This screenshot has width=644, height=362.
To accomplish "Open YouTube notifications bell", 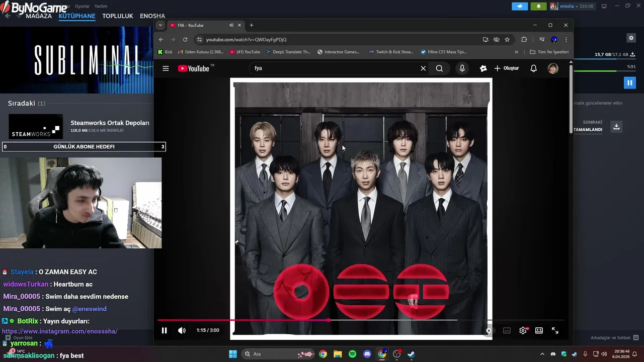I will tap(534, 68).
